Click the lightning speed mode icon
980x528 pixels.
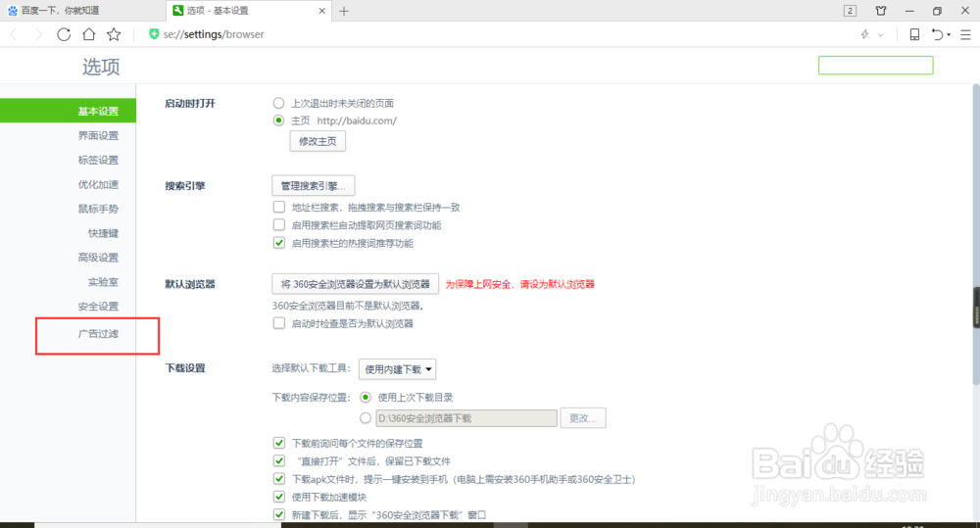point(865,34)
